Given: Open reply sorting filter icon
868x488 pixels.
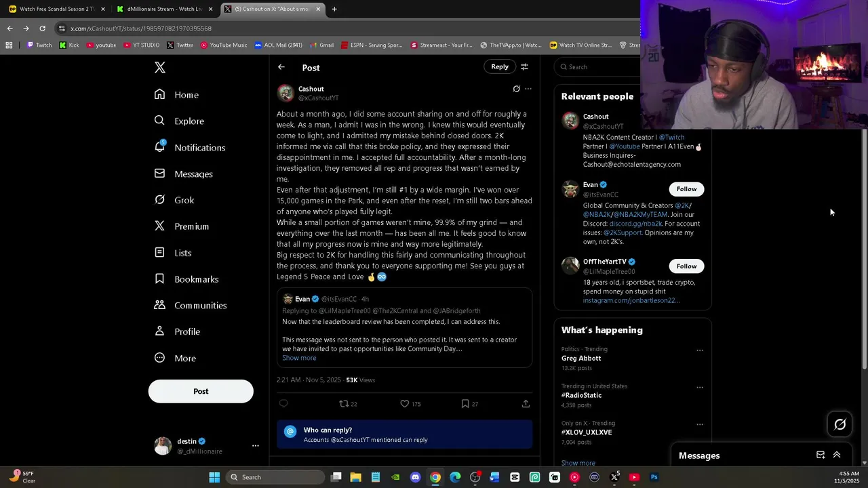Looking at the screenshot, I should (524, 66).
